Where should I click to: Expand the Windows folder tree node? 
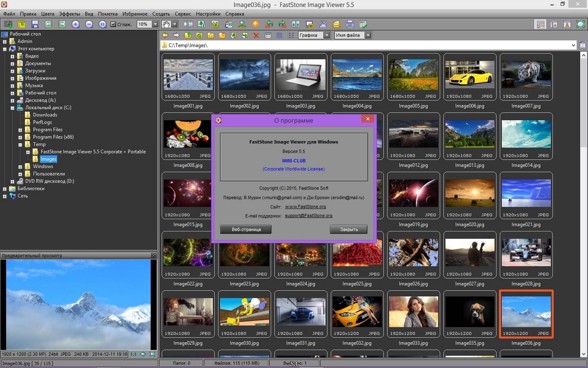point(20,167)
